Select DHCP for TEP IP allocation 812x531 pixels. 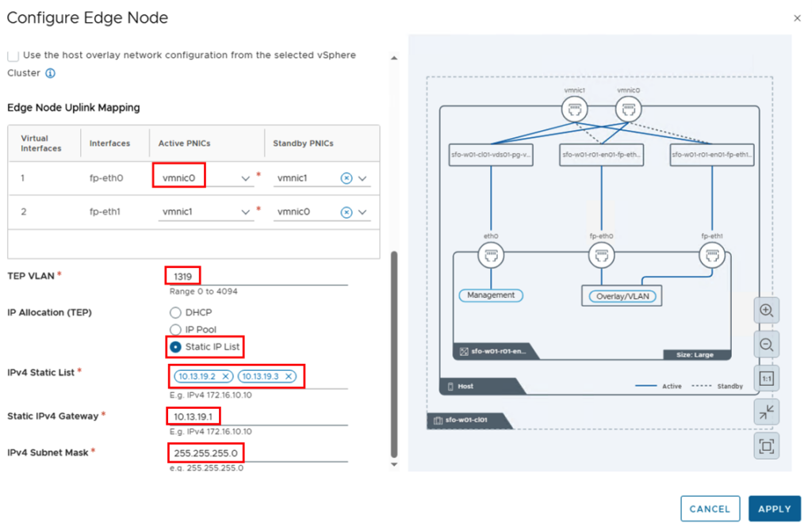pos(176,313)
